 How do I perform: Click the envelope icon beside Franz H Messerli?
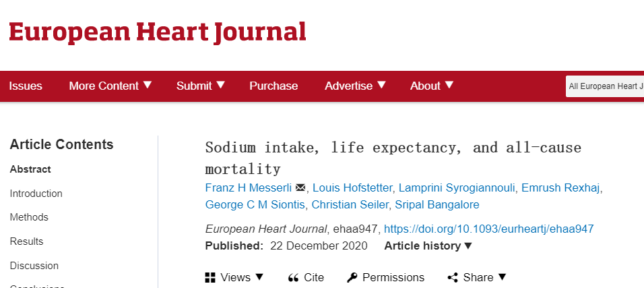point(300,188)
